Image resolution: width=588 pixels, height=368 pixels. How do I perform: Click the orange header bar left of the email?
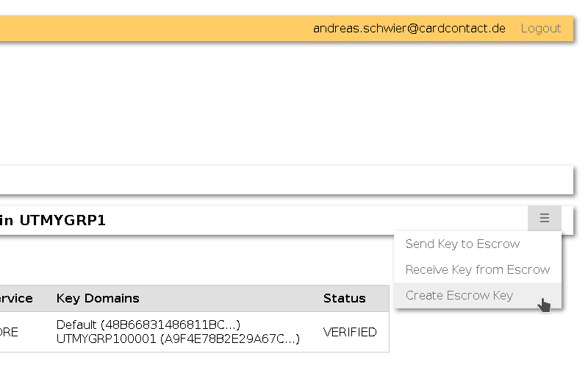click(147, 29)
